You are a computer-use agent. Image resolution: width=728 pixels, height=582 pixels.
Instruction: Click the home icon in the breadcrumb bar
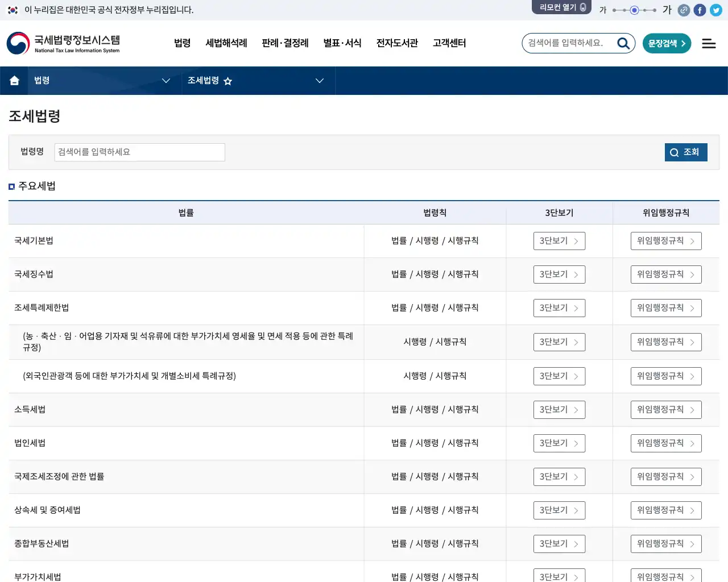(15, 81)
